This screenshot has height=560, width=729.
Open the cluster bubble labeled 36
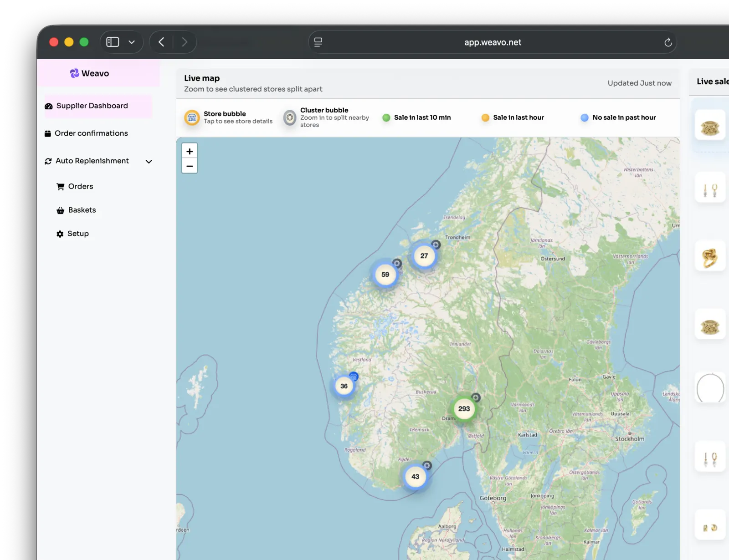click(x=344, y=386)
